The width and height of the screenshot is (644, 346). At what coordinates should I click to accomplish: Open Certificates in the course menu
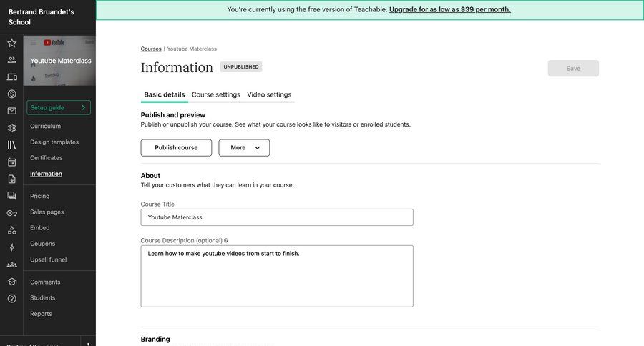[46, 157]
